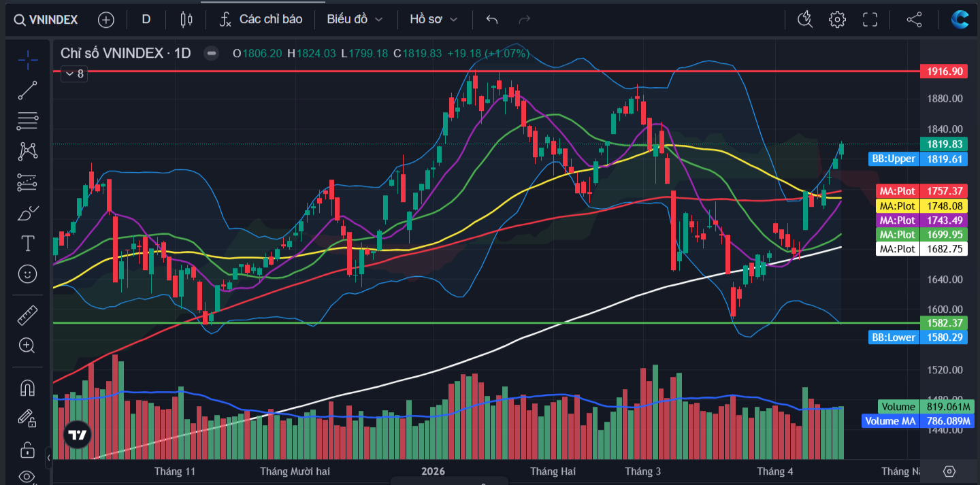Open the candlestick chart style selector
This screenshot has height=485, width=980.
(x=186, y=20)
